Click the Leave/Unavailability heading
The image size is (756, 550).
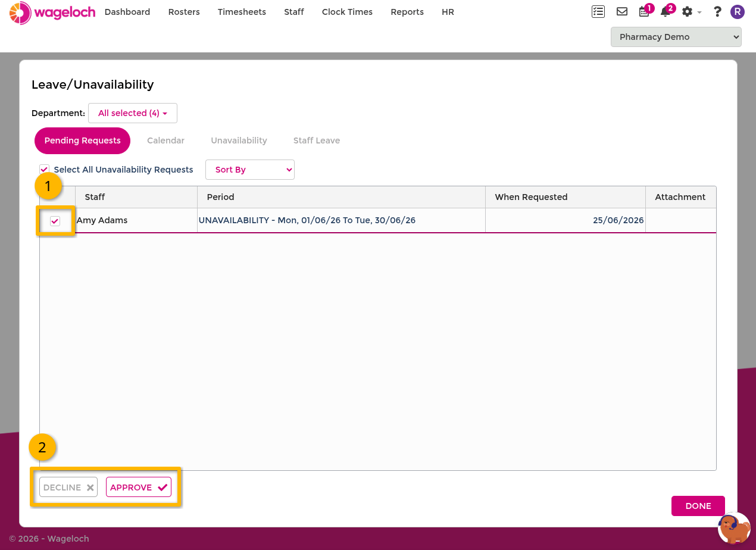[x=93, y=85]
